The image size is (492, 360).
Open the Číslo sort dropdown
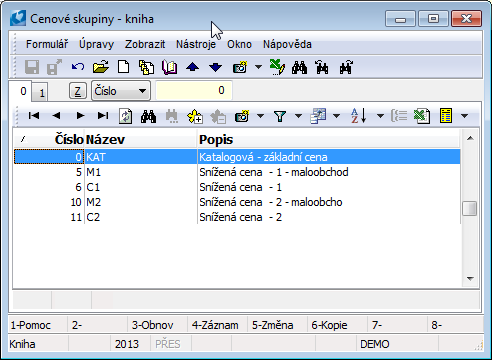point(121,91)
